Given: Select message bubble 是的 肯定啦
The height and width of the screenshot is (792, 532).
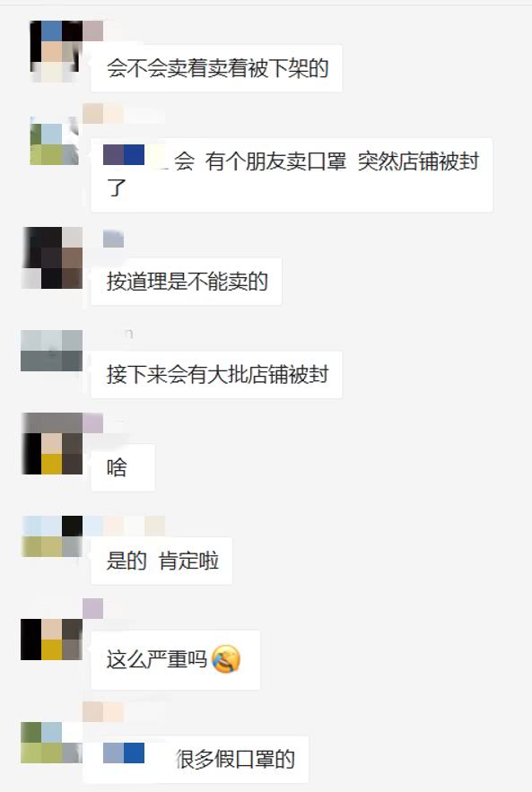Looking at the screenshot, I should [161, 561].
